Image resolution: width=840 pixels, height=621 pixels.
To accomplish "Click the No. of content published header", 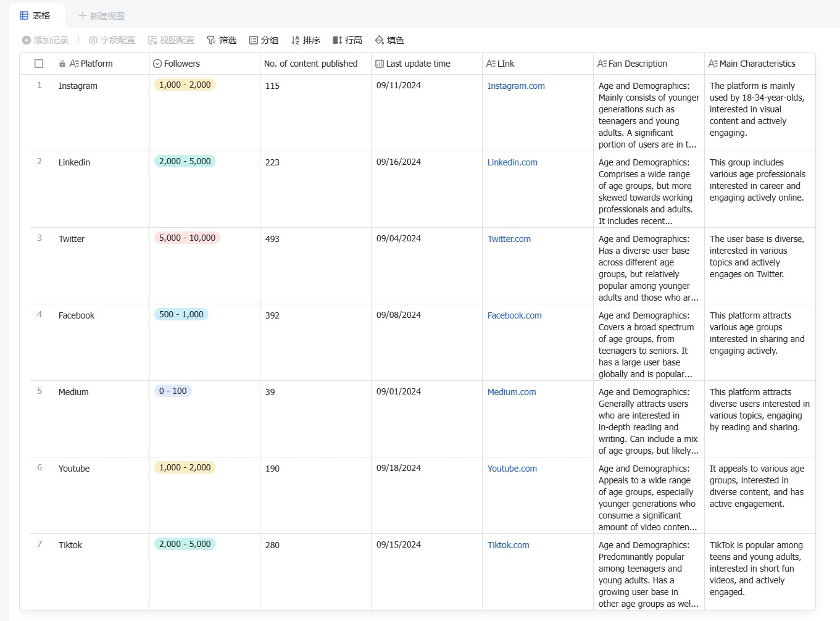I will coord(315,64).
